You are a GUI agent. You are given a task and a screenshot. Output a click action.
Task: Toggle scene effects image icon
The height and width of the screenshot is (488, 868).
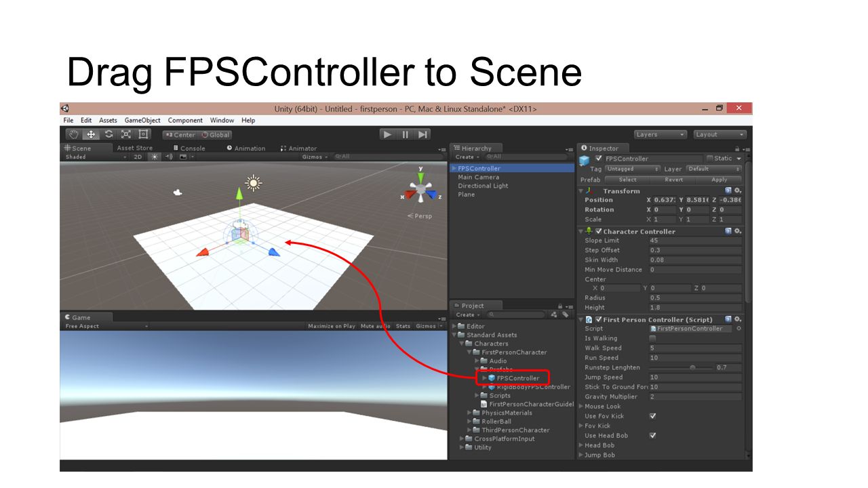point(183,157)
